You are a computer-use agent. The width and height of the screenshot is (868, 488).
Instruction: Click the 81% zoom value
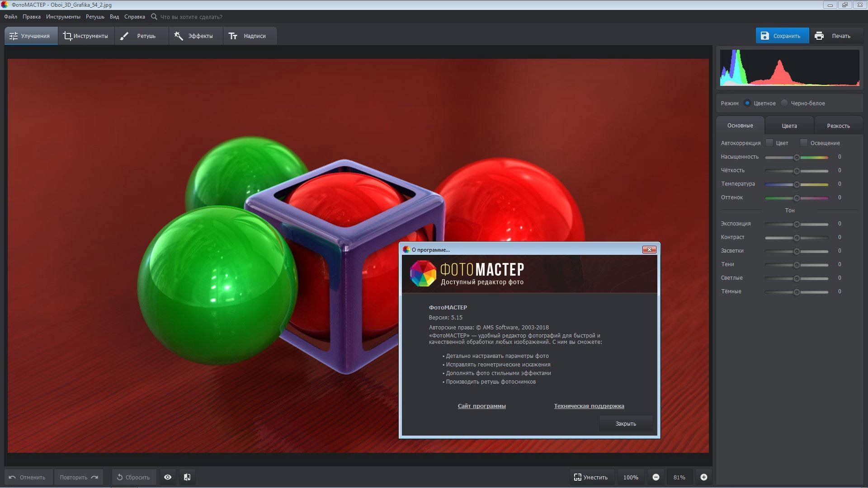(x=679, y=477)
